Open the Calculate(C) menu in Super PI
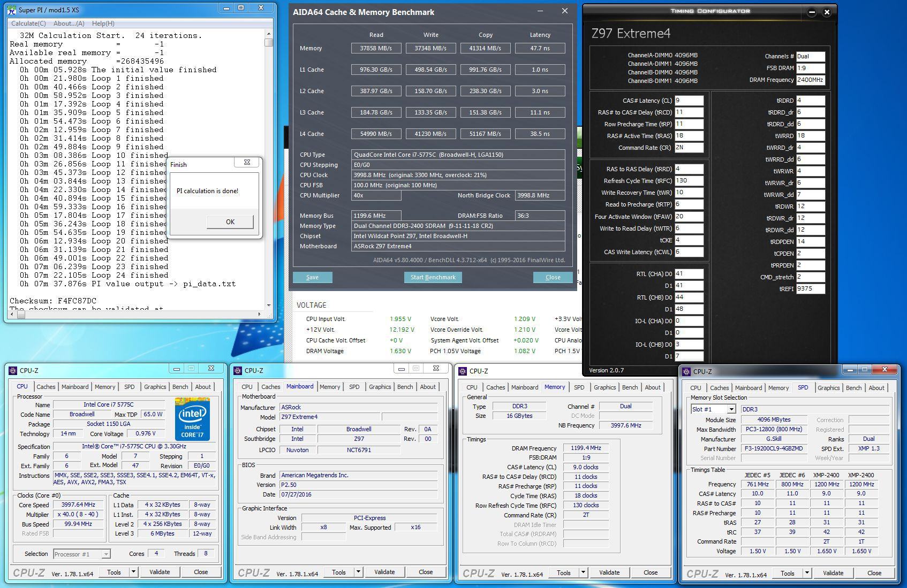 click(x=28, y=24)
